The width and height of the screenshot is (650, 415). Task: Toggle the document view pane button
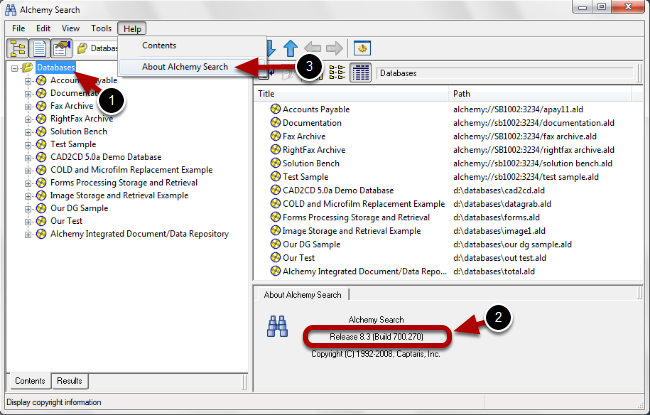click(39, 49)
